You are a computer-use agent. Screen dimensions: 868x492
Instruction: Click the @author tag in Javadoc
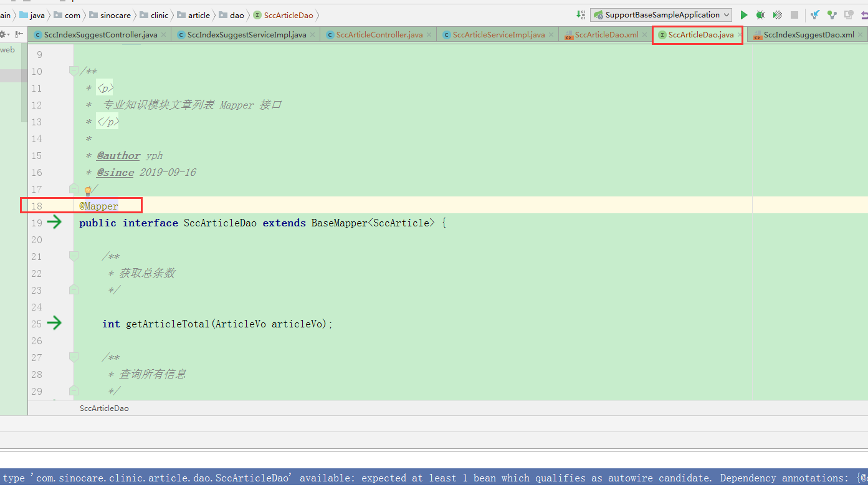[118, 155]
